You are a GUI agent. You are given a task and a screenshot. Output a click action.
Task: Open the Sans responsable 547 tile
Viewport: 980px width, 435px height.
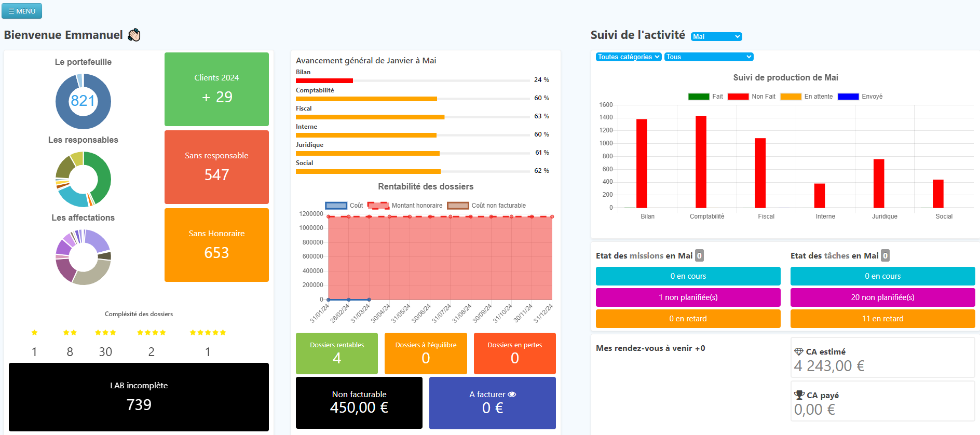click(x=216, y=167)
